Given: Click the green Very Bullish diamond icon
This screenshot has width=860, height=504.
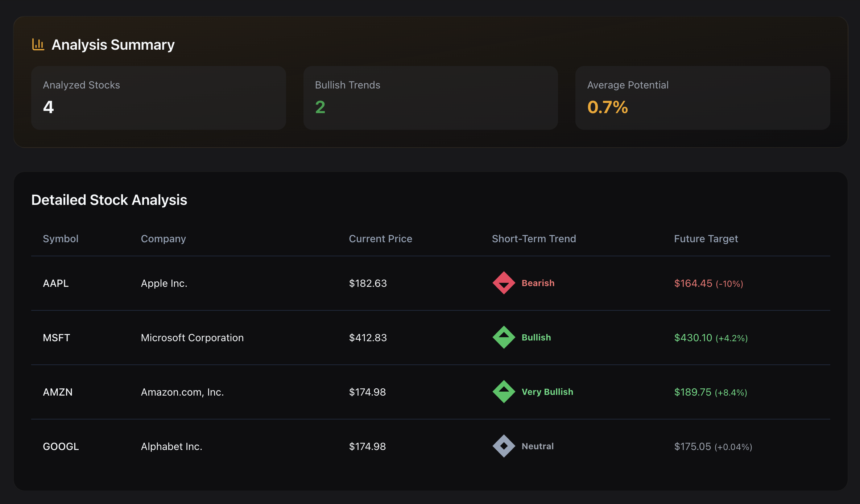Looking at the screenshot, I should (x=504, y=392).
